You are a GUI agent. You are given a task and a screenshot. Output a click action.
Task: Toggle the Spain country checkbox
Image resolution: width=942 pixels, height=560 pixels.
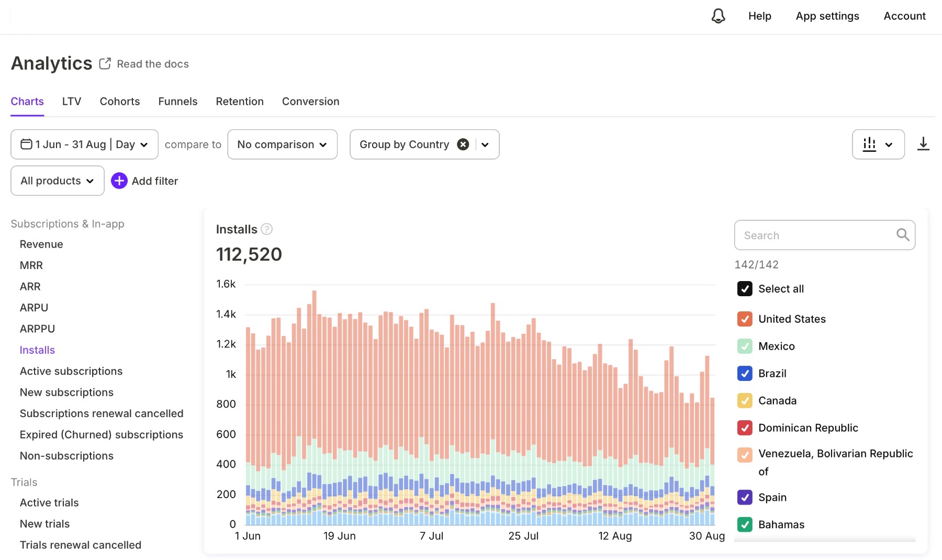pos(745,497)
